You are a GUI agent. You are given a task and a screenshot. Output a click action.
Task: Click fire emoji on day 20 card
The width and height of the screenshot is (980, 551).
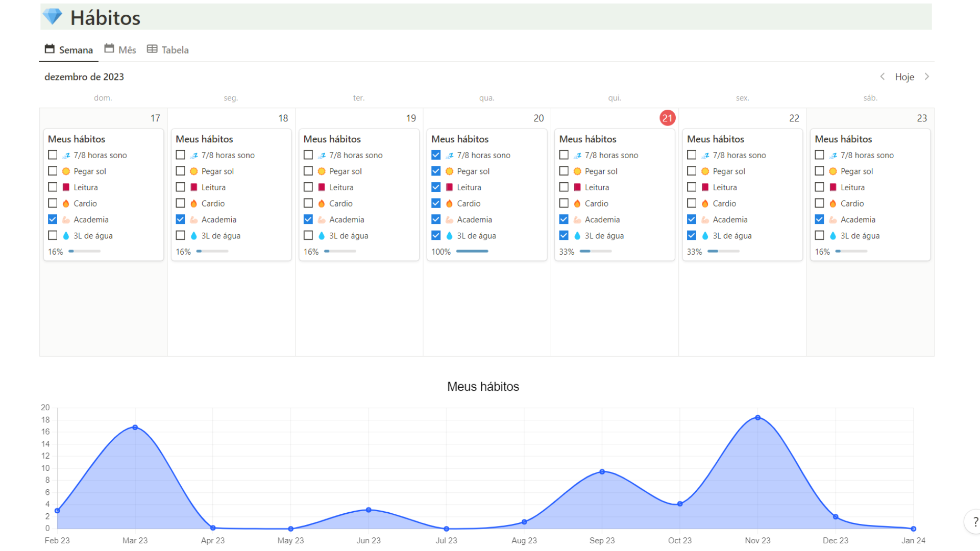click(x=449, y=204)
